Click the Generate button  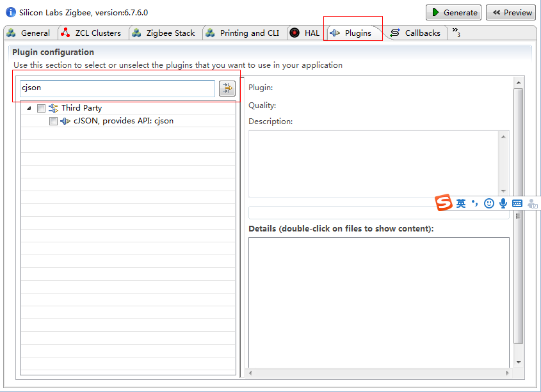point(453,13)
